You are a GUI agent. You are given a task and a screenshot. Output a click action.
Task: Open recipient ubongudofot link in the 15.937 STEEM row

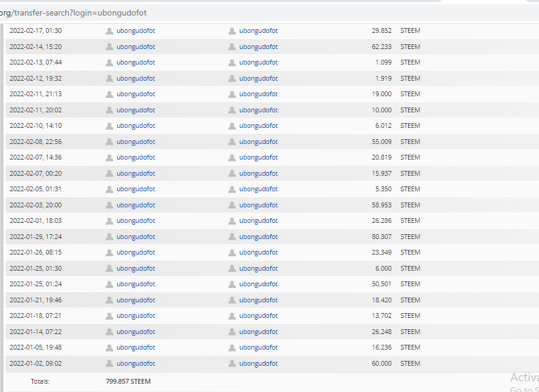click(x=258, y=173)
